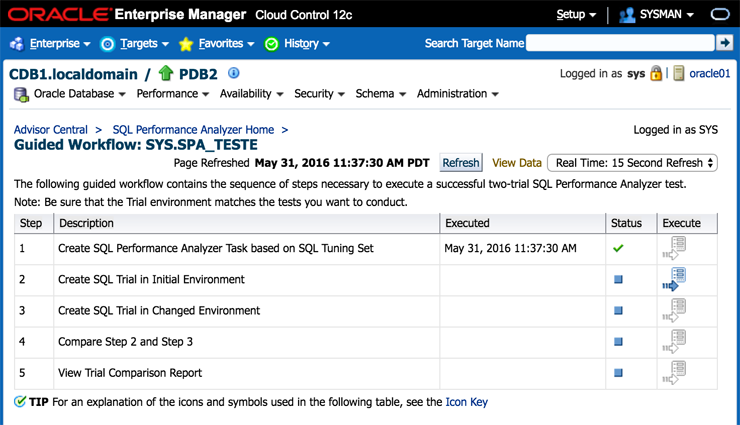Click execute icon for Compare Step 2 and Step 3
The width and height of the screenshot is (740, 425).
[673, 341]
